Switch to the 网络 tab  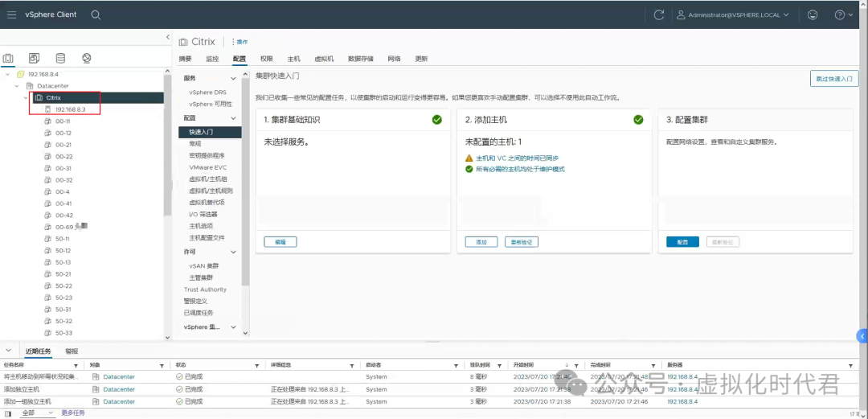394,59
